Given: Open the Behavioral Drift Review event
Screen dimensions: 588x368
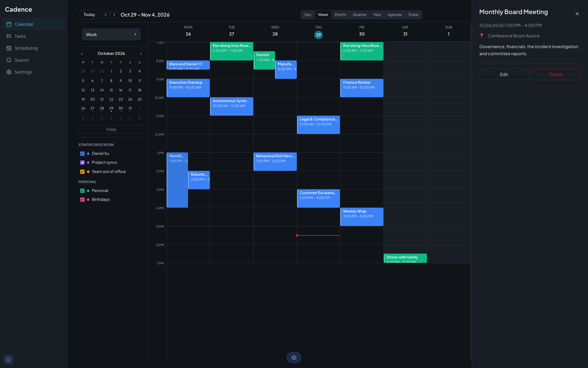Looking at the screenshot, I should pyautogui.click(x=275, y=162).
